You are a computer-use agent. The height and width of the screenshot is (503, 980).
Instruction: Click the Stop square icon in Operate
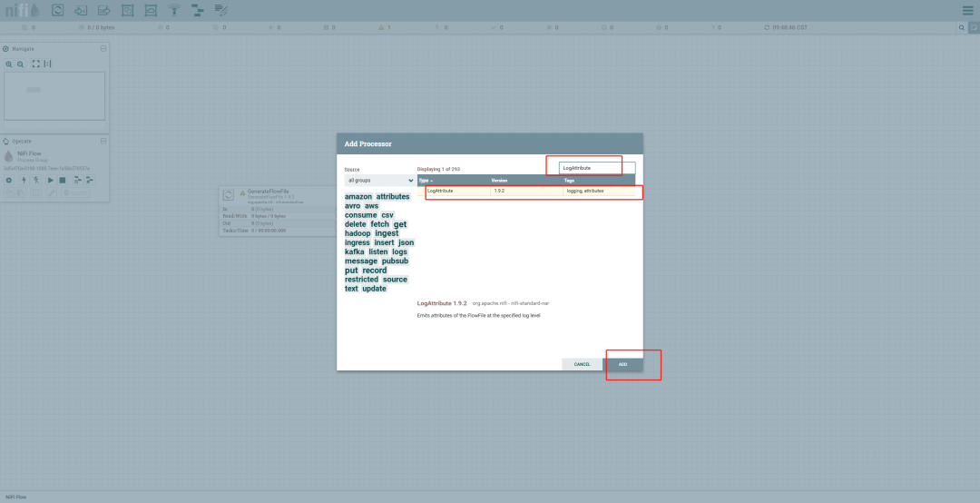(63, 180)
